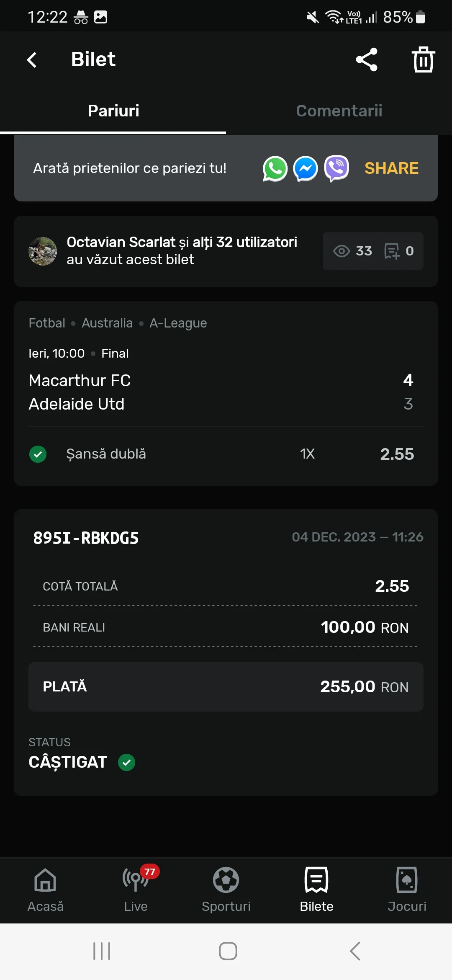Open Macarthur FC match details
This screenshot has height=980, width=452.
(x=80, y=380)
